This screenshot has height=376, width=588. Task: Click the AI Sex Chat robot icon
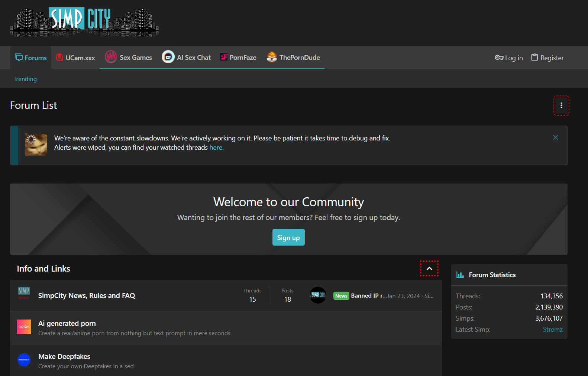(168, 57)
